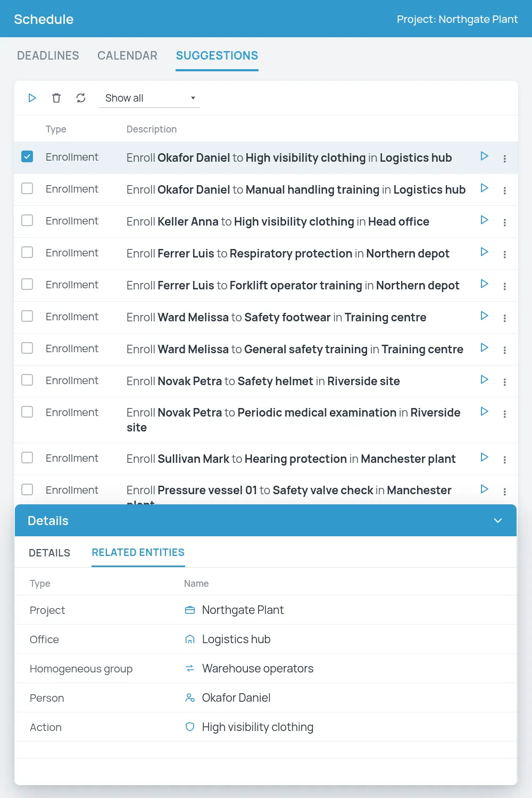Screen dimensions: 532x798
Task: Open the kebab menu for Sullivan Mark Hearing protection
Action: click(x=504, y=460)
